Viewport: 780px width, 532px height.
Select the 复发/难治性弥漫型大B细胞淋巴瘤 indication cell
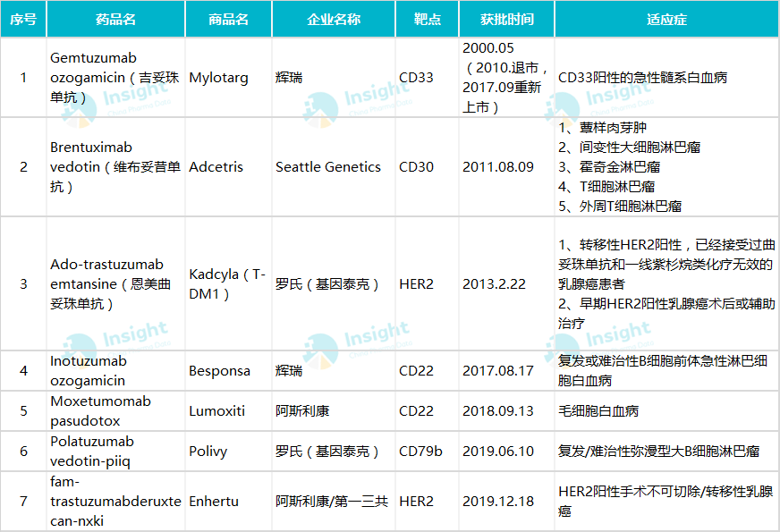click(x=666, y=452)
